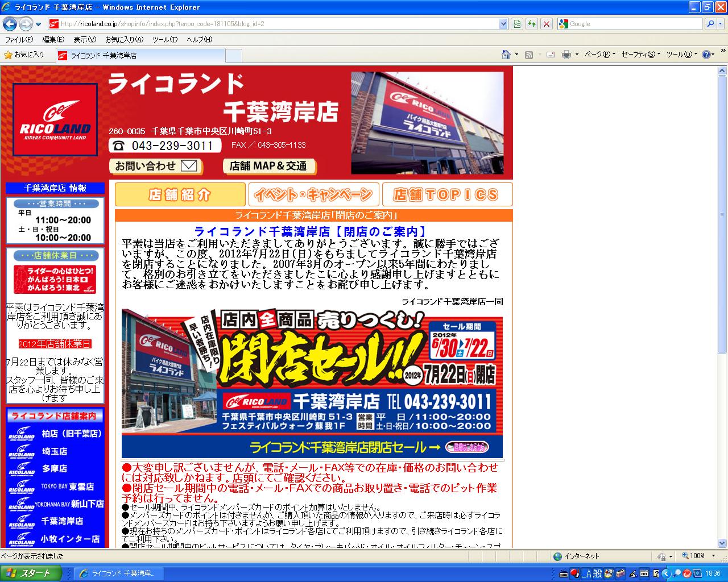Click the URL address field
Viewport: 728px width, 582px height.
pos(279,24)
